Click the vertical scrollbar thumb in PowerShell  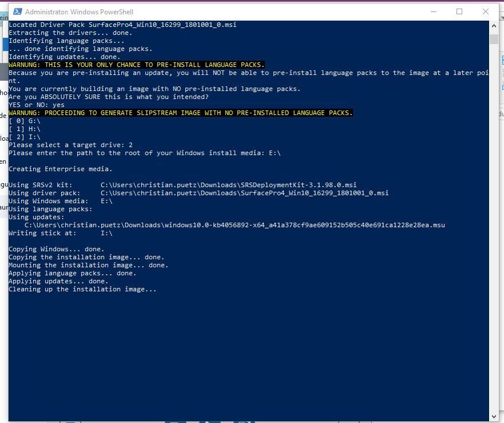pyautogui.click(x=494, y=39)
